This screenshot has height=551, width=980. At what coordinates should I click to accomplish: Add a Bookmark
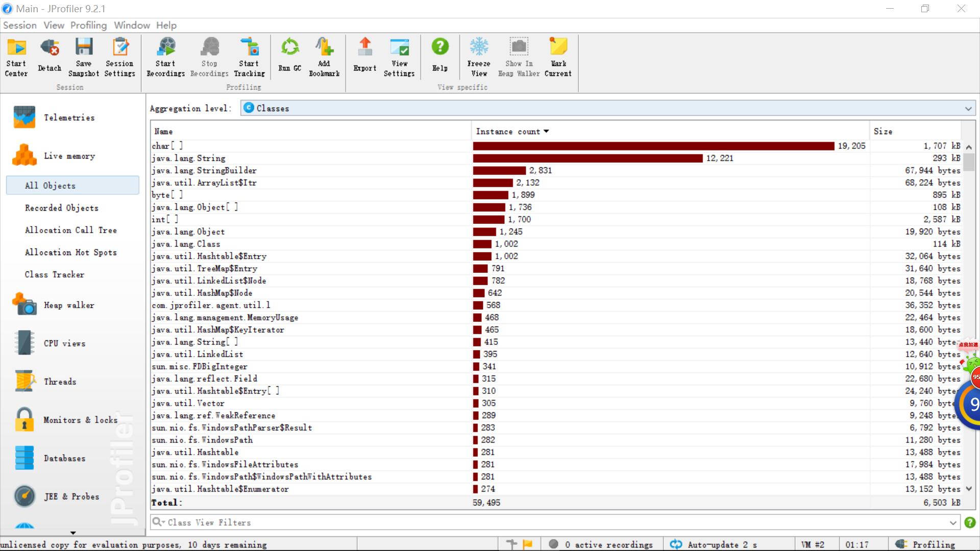[324, 58]
